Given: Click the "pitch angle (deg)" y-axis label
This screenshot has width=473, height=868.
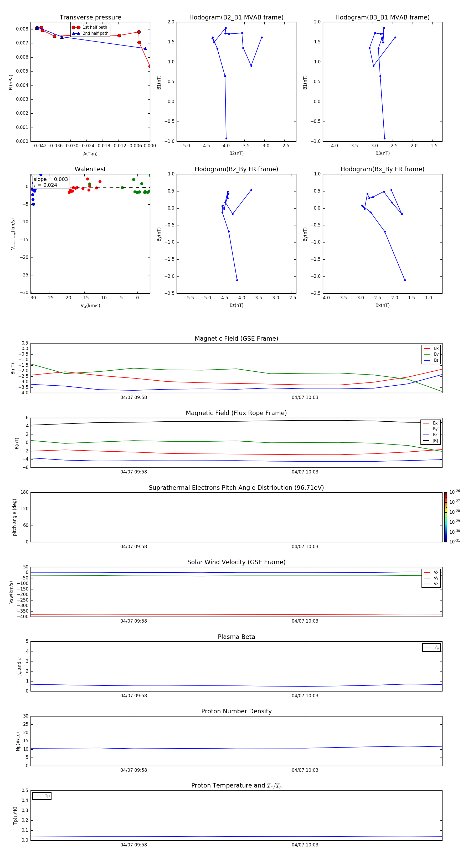Looking at the screenshot, I should pos(14,517).
